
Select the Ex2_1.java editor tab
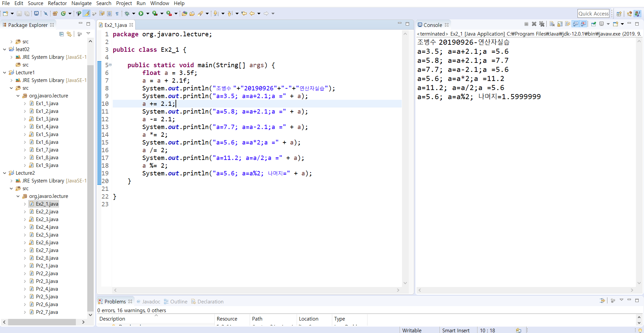coord(115,25)
